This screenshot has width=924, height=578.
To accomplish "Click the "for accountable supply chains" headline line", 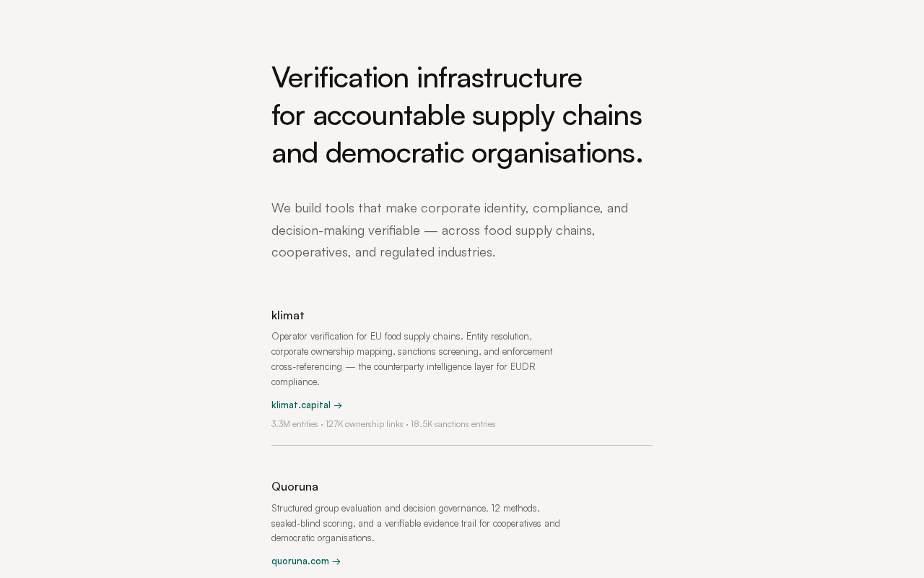I will [x=456, y=115].
